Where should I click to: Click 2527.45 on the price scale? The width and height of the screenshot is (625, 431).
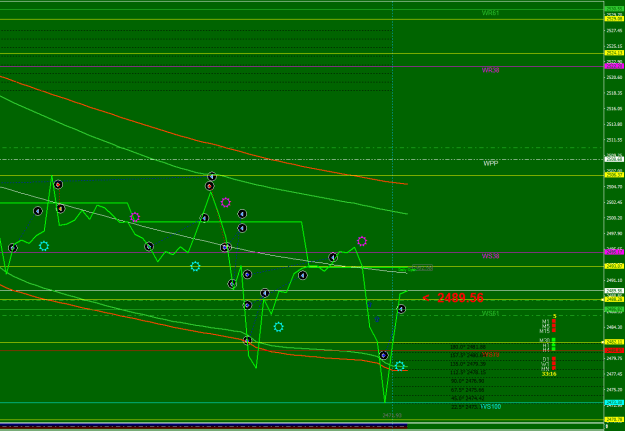(x=614, y=30)
